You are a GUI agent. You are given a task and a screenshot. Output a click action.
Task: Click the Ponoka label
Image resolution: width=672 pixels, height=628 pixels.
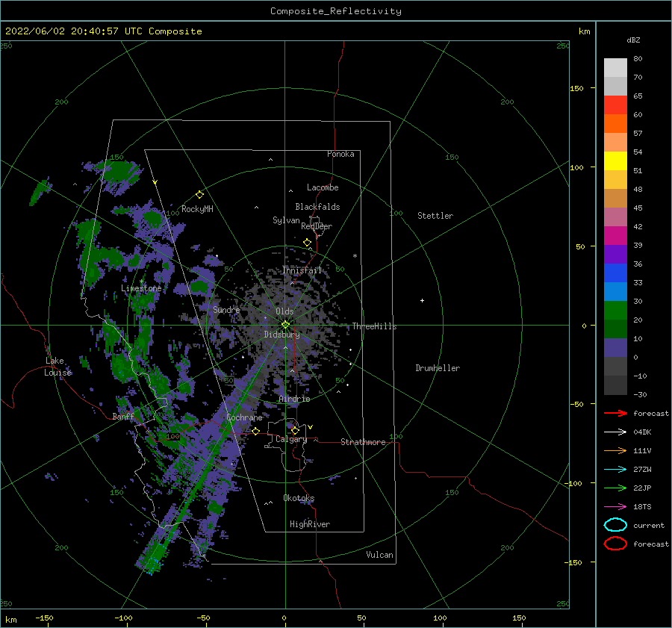point(340,154)
